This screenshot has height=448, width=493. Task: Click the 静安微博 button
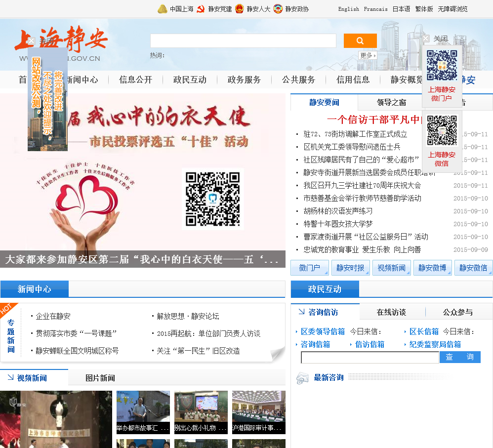pyautogui.click(x=432, y=268)
